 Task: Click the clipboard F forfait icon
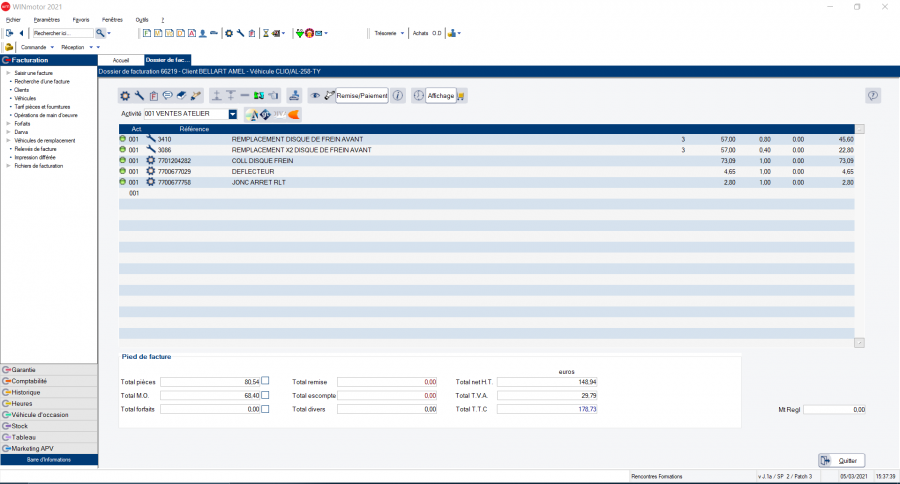[x=154, y=96]
